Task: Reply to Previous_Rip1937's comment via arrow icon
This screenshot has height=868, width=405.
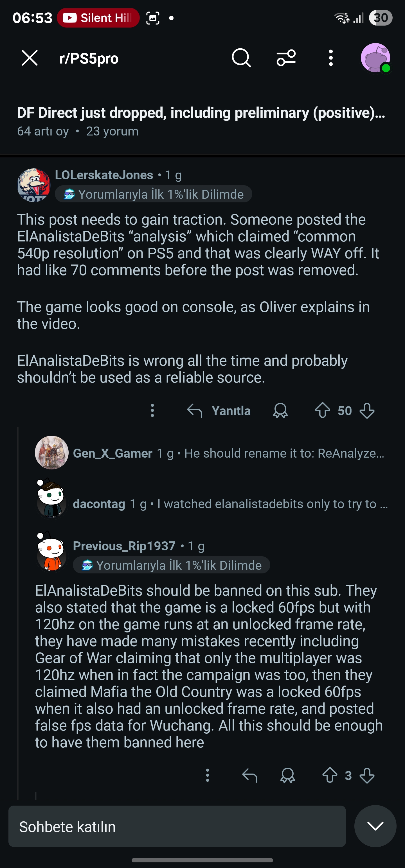Action: point(250,775)
